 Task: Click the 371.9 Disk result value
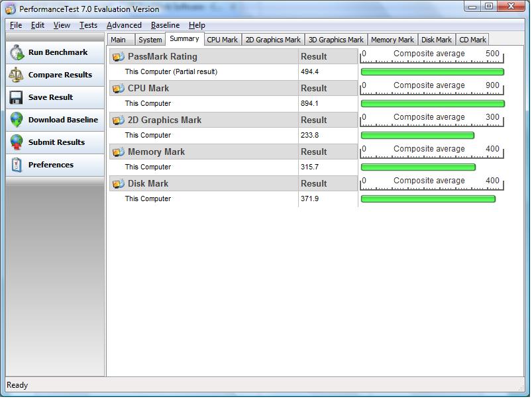310,199
